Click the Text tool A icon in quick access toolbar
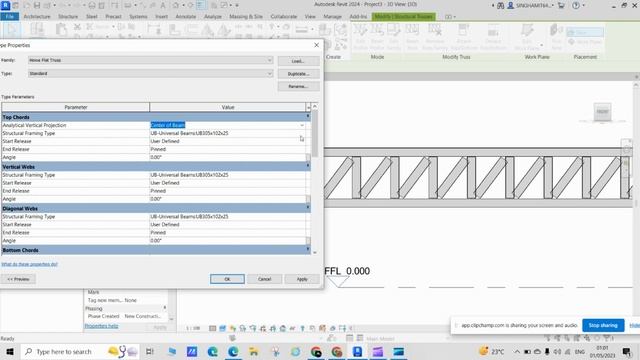 click(x=162, y=5)
